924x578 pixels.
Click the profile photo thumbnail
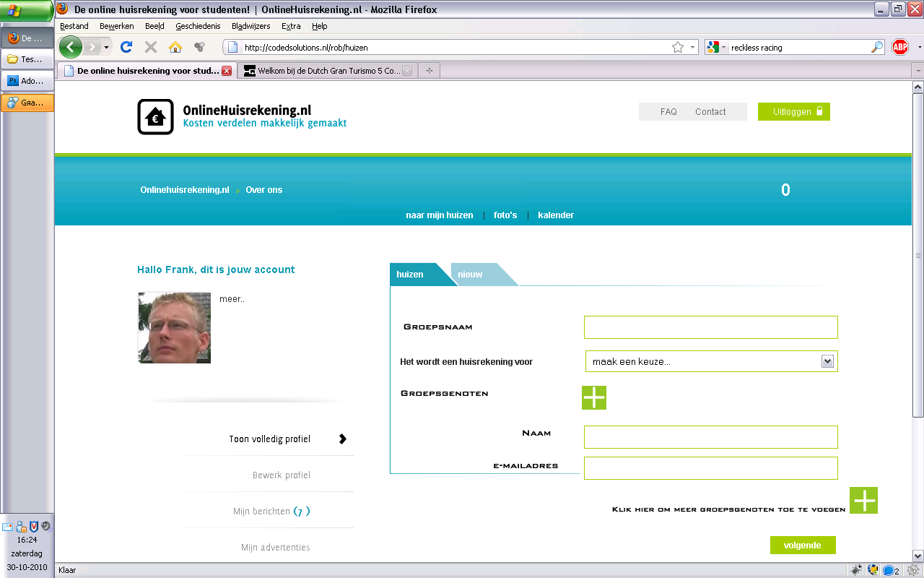pyautogui.click(x=174, y=327)
